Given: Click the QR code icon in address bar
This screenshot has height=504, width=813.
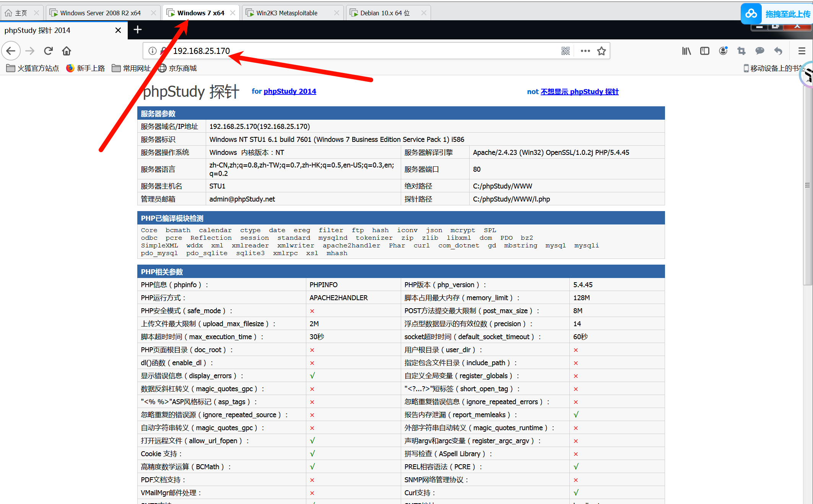Looking at the screenshot, I should coord(566,51).
